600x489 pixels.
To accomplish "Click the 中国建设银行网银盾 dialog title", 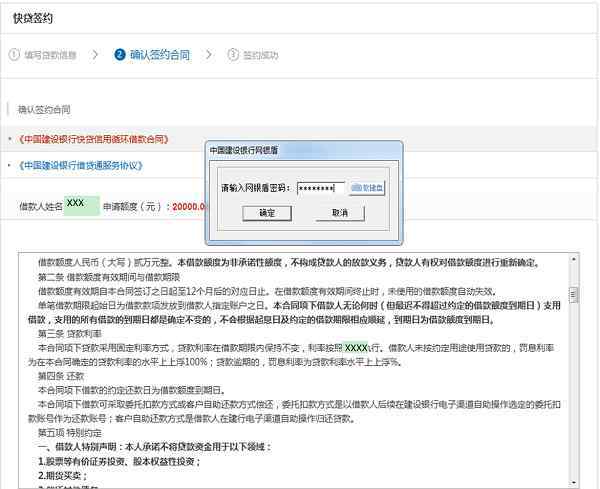I will tap(244, 150).
